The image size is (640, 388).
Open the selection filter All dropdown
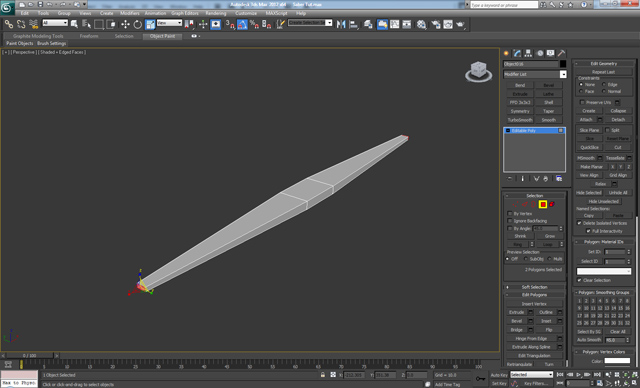[x=55, y=23]
